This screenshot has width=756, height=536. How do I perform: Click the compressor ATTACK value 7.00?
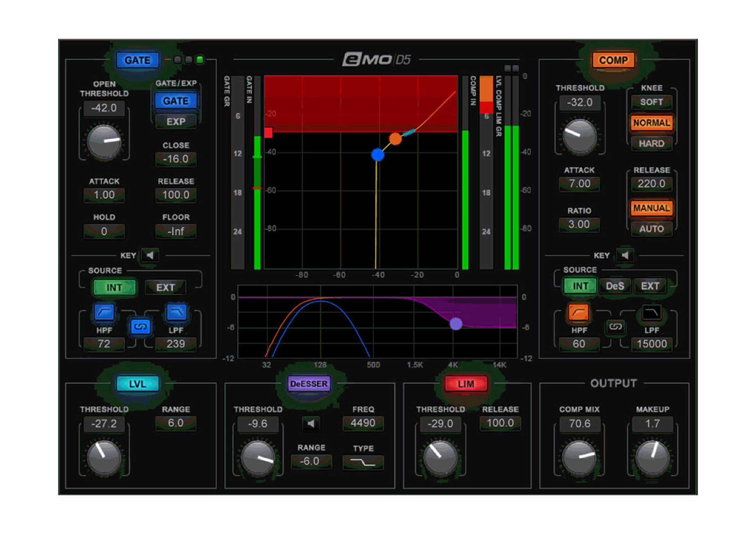coord(579,184)
